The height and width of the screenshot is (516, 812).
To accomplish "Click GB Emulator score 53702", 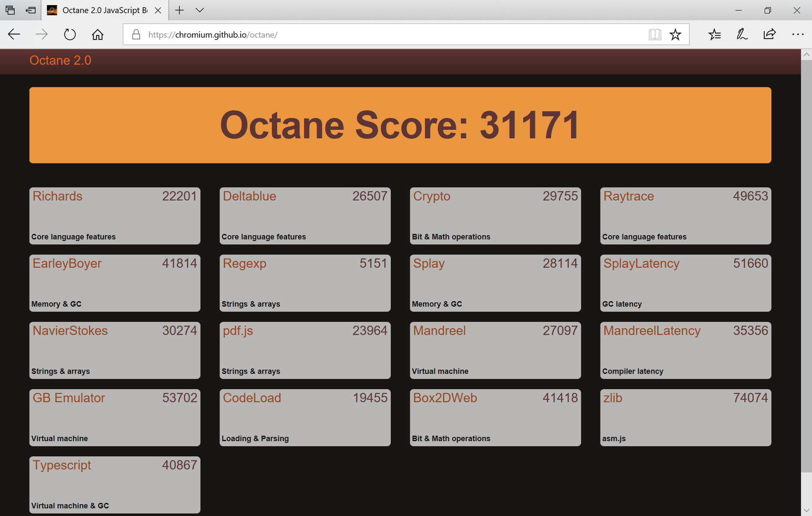I will pos(180,398).
